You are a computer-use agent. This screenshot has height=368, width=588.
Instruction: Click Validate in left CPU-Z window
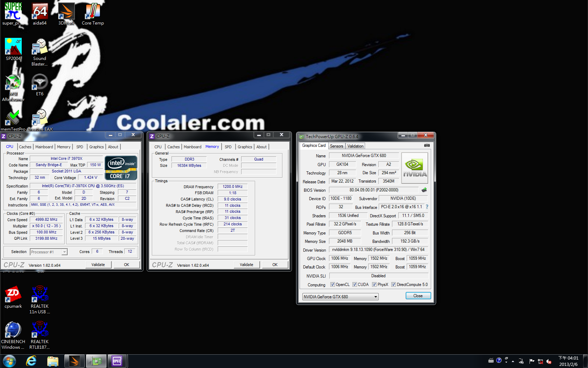click(x=98, y=265)
